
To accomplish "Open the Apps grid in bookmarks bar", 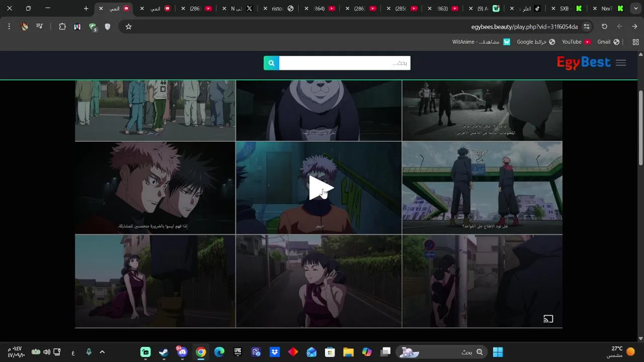I will (636, 42).
